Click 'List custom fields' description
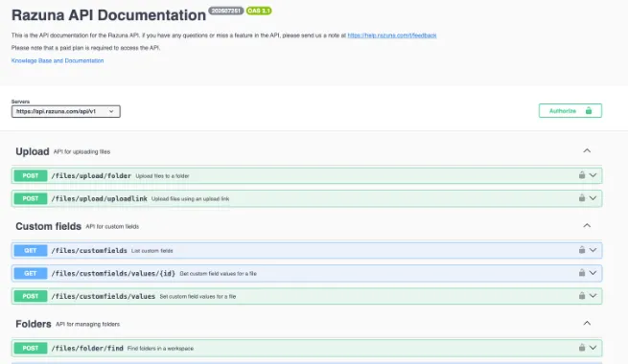This screenshot has width=628, height=364. 151,251
